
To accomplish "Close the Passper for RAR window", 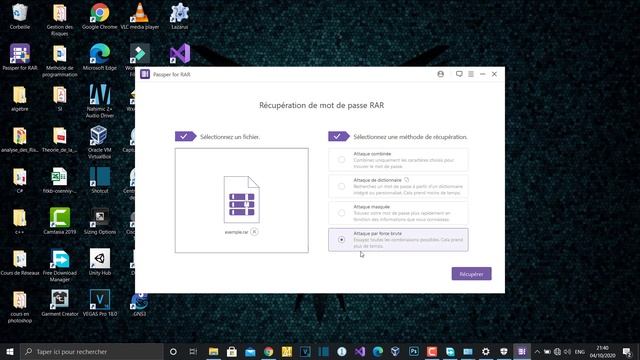I will [494, 74].
